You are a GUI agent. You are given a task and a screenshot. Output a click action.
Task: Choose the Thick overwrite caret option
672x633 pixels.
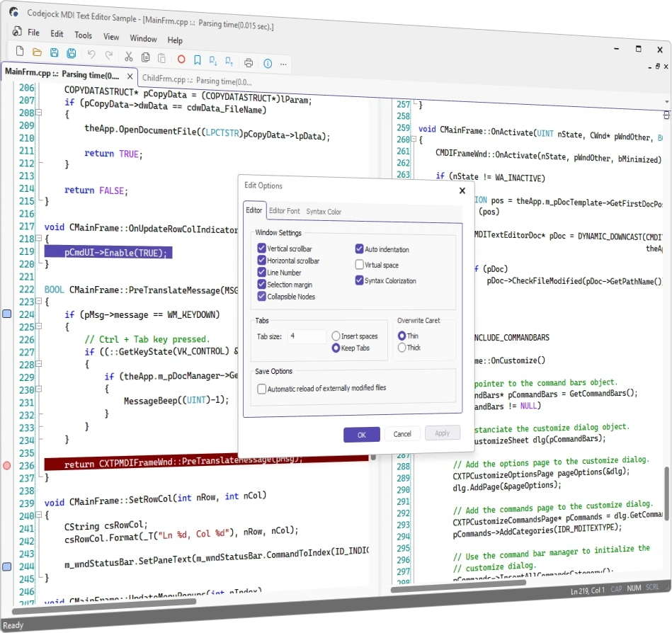pos(402,348)
